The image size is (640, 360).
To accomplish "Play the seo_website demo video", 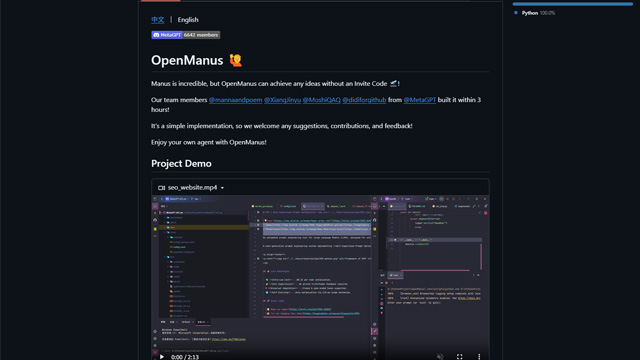I will tap(162, 356).
